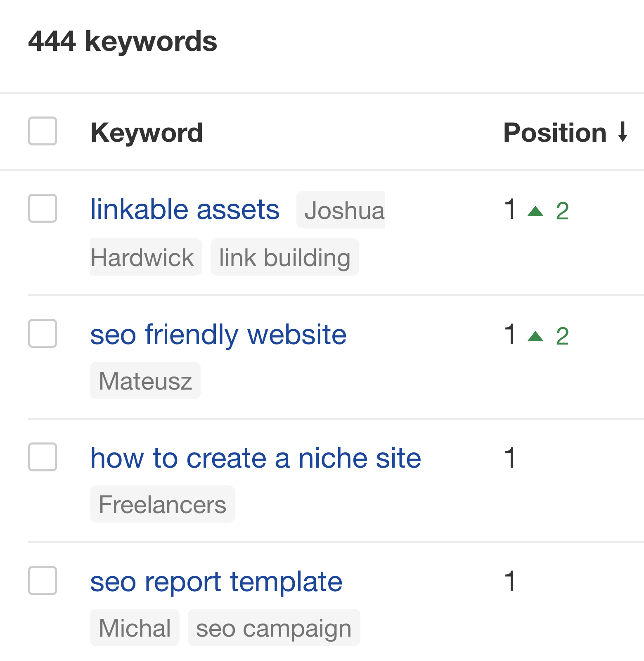Click the Keyword column header

147,131
